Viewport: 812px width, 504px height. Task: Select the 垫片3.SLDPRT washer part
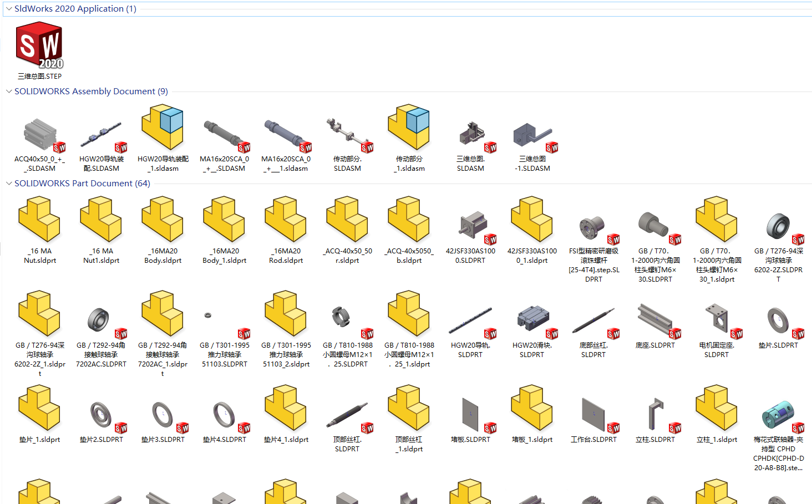pos(163,421)
